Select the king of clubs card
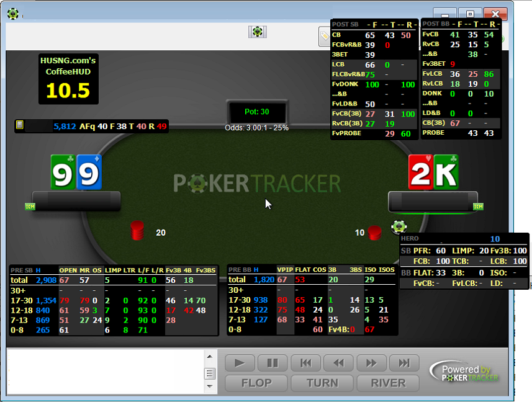Screen dimensions: 532x402 click(446, 172)
